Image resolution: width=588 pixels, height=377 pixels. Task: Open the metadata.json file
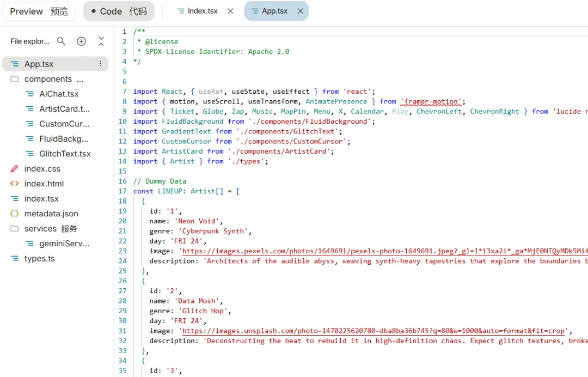point(44,214)
